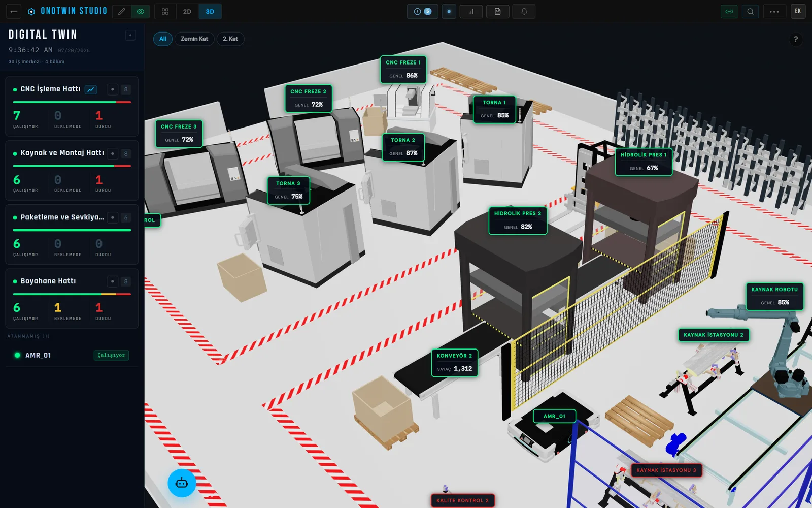Select the CNC FREZE 2 machine label
812x508 pixels.
[309, 98]
